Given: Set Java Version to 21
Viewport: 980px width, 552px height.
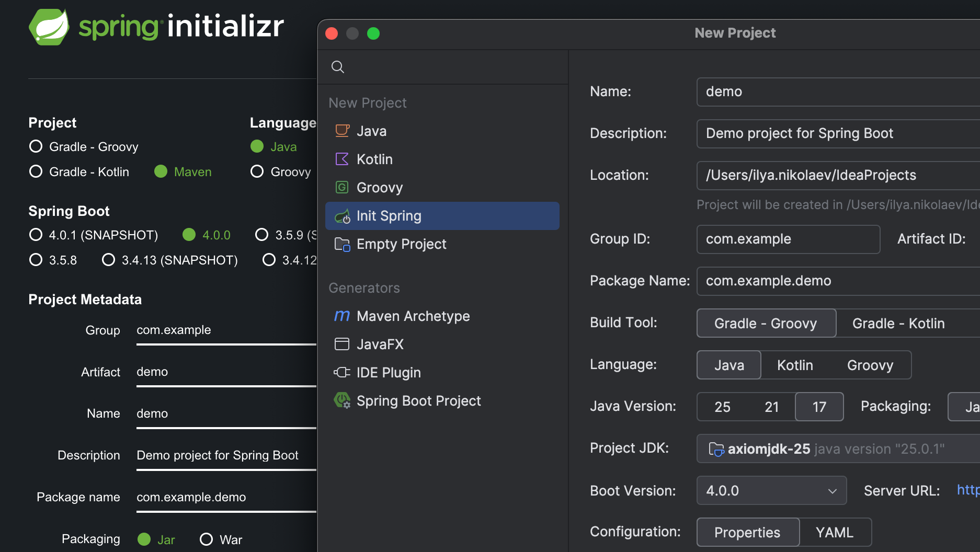Looking at the screenshot, I should tap(771, 407).
